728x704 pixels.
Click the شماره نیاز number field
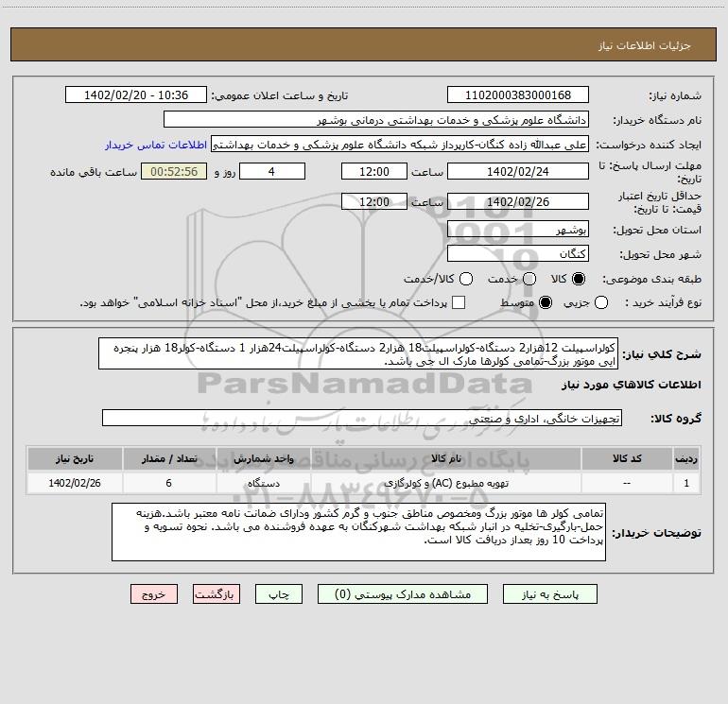pyautogui.click(x=517, y=95)
